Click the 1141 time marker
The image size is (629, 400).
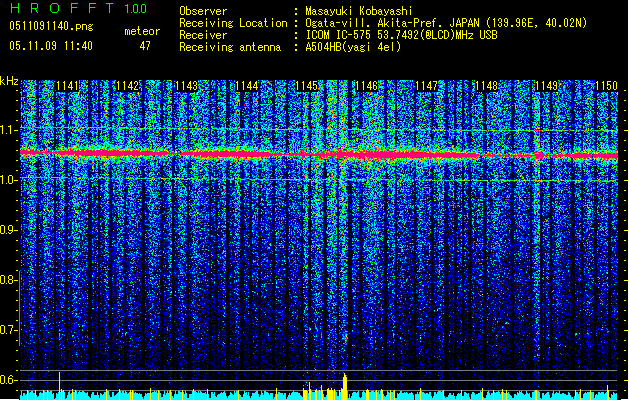[67, 86]
